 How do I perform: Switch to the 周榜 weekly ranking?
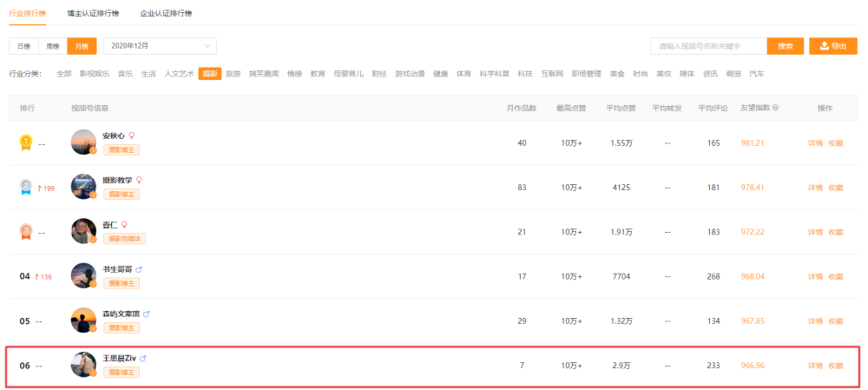[x=53, y=46]
